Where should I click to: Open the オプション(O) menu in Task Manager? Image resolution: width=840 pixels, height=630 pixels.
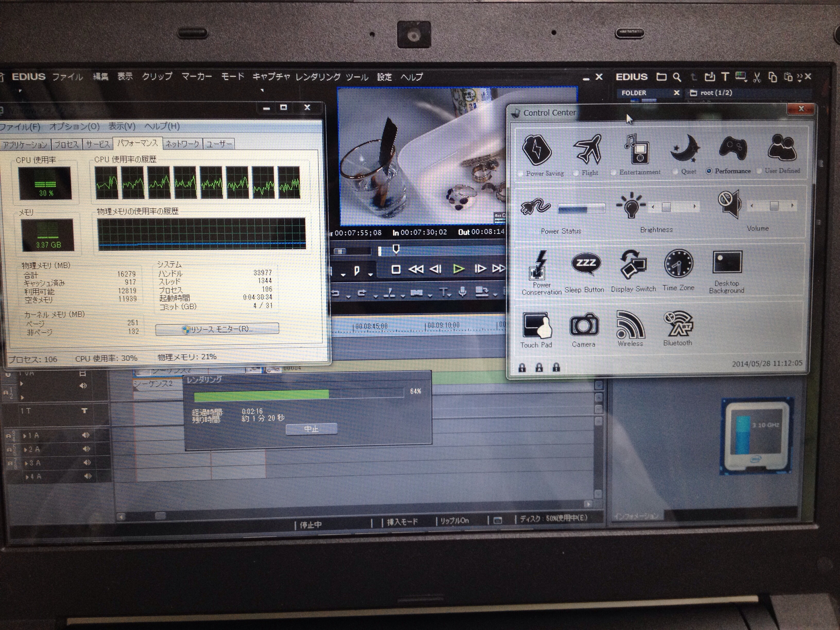[74, 126]
